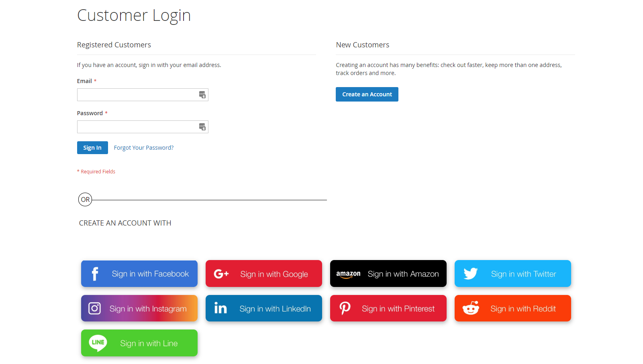Click the New Customers heading
Viewport: 643px width, 364px height.
(x=363, y=45)
